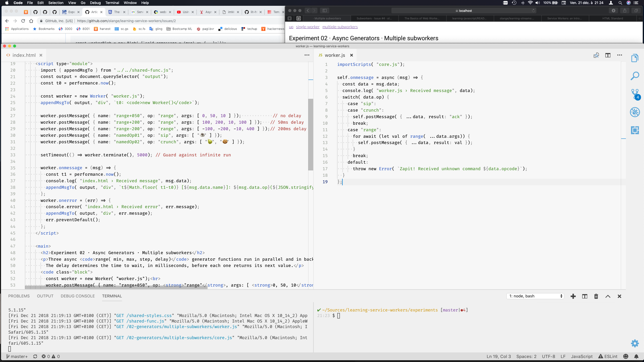
Task: Toggle the worker.js editor tab active
Action: [x=335, y=55]
